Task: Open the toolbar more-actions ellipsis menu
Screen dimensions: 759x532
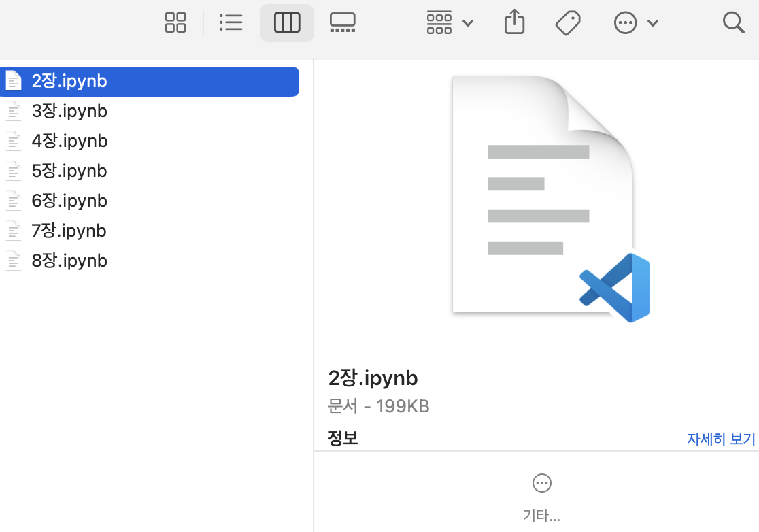Action: pos(636,22)
